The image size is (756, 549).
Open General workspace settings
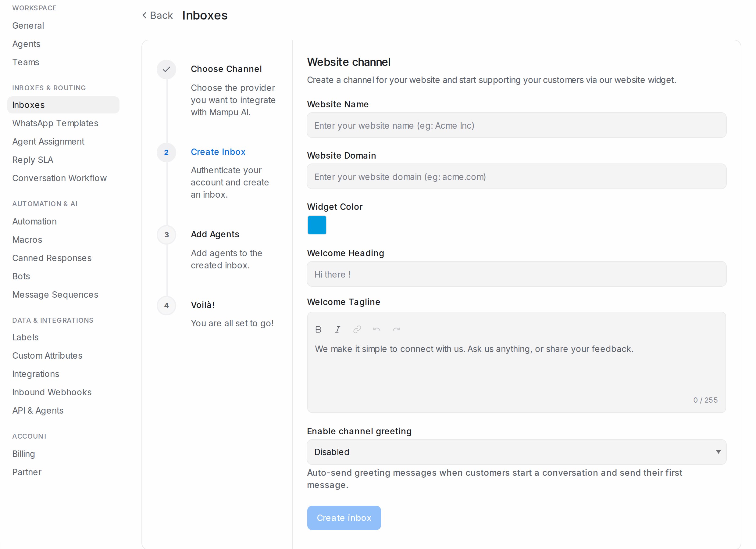(28, 26)
